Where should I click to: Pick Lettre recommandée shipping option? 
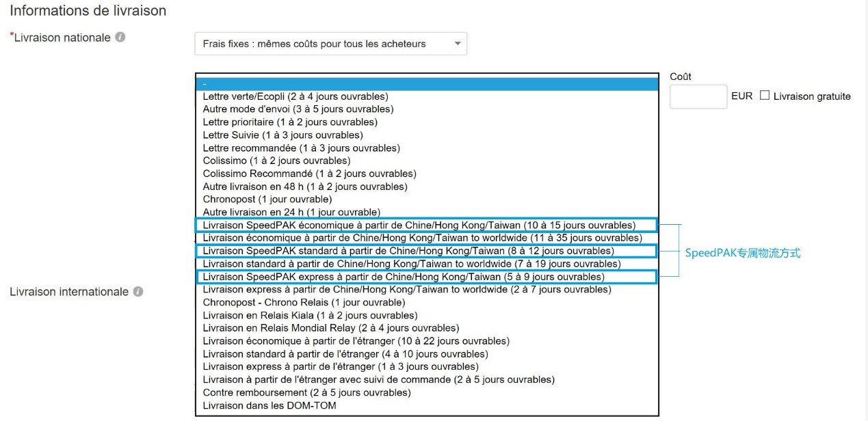click(427, 148)
